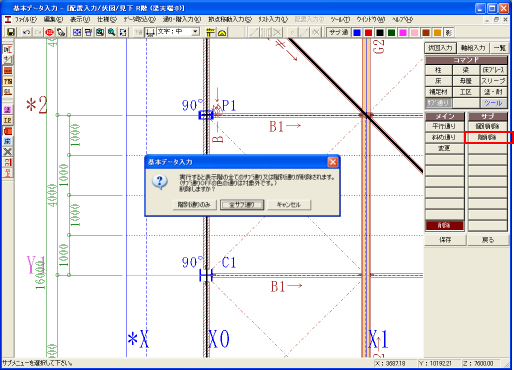Click the 平行通り main menu button
Viewport: 514px width, 370px height.
444,126
